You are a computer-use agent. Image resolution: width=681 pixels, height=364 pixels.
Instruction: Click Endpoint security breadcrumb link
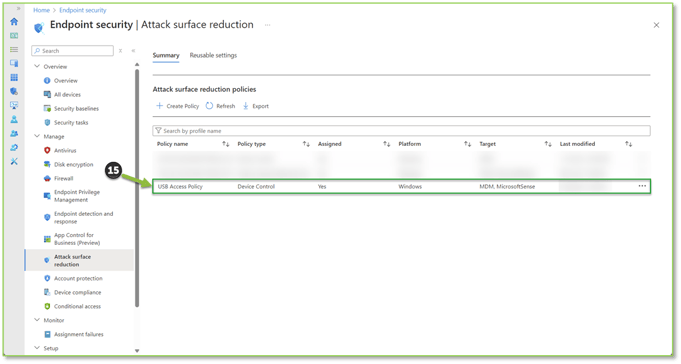[x=83, y=10]
